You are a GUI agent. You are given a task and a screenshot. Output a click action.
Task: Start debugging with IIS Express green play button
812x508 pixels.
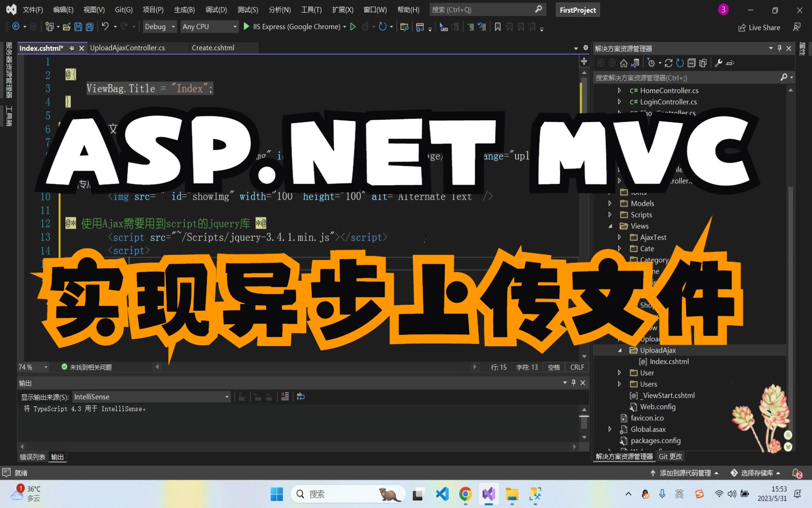tap(247, 27)
